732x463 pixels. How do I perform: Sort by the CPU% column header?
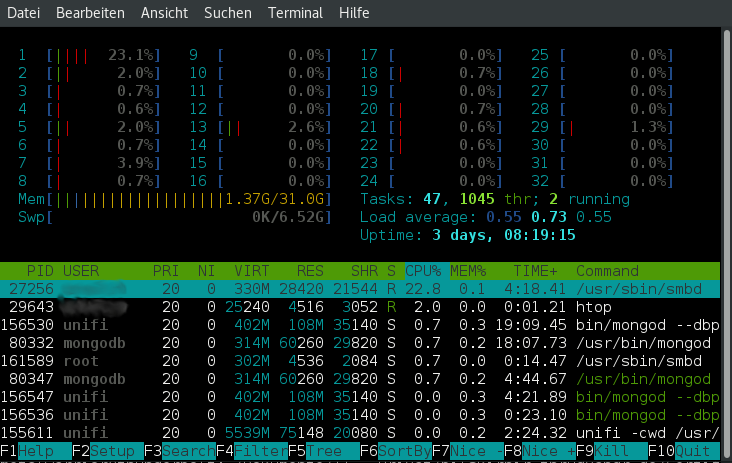click(x=423, y=271)
